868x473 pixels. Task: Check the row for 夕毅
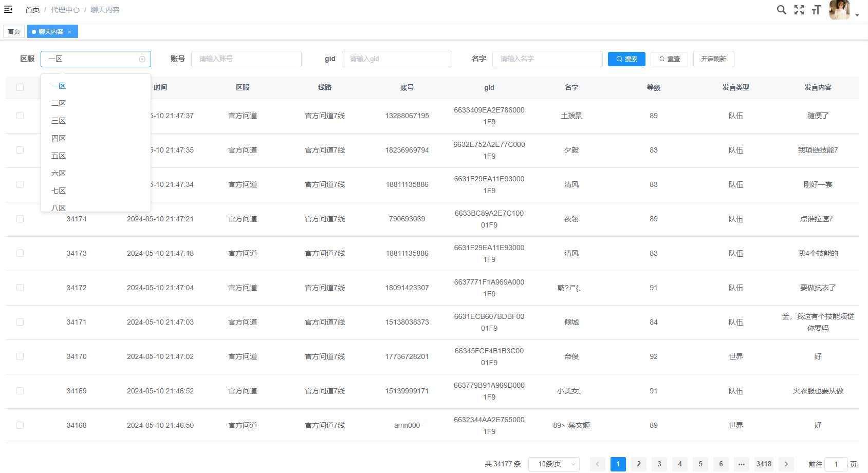pos(20,150)
